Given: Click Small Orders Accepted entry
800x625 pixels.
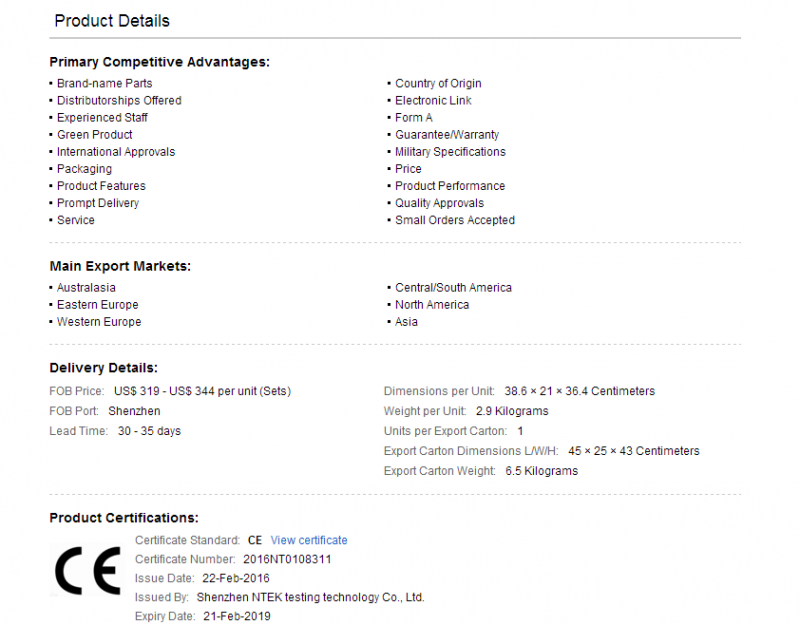Looking at the screenshot, I should [455, 220].
